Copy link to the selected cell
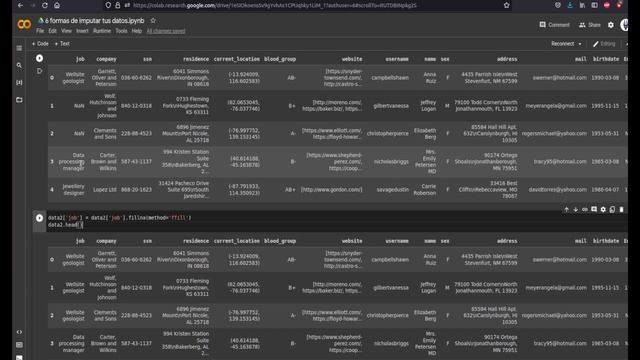This screenshot has width=640, height=360. [x=585, y=209]
